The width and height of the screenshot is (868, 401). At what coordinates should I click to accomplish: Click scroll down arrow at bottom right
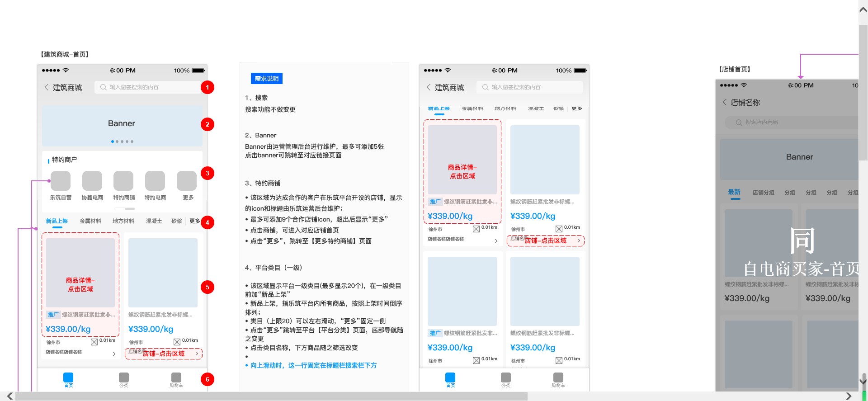click(x=863, y=382)
